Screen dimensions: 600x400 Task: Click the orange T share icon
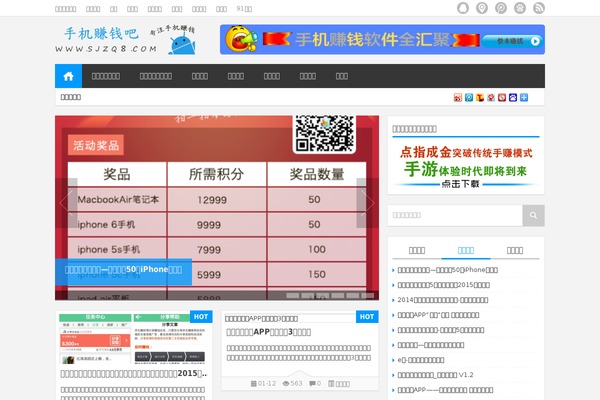[x=480, y=98]
